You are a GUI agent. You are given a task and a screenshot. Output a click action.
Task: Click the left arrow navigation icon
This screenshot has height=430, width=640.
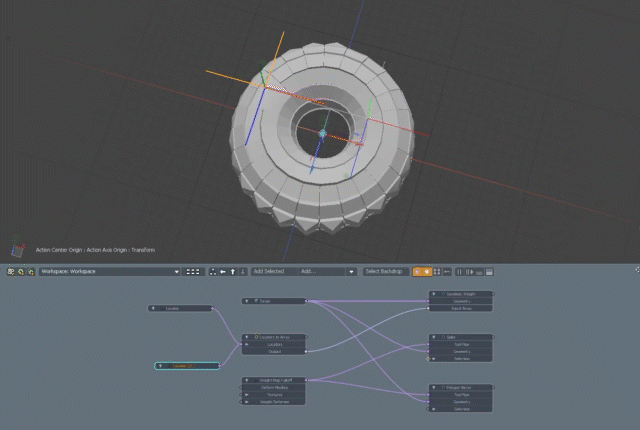pyautogui.click(x=223, y=271)
